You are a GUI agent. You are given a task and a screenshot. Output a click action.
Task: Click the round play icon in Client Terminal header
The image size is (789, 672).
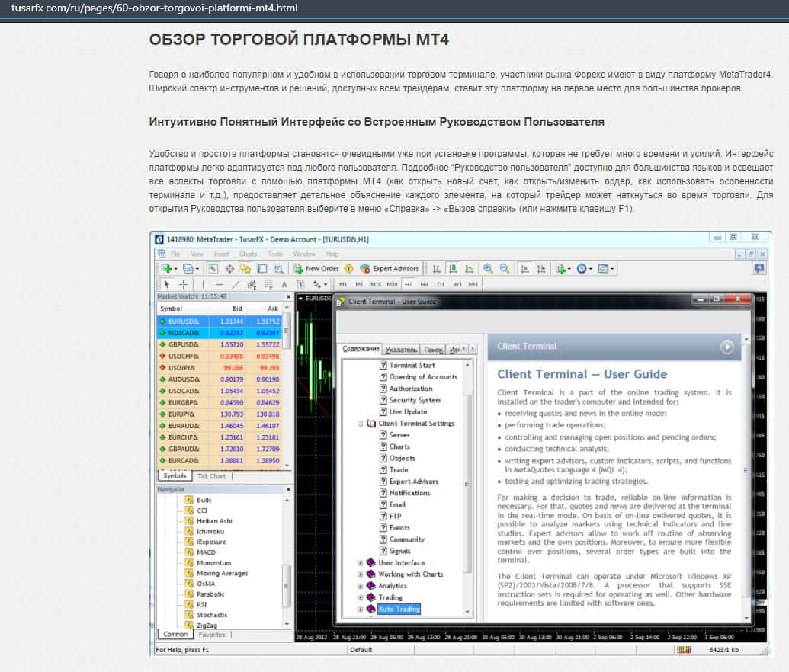tap(727, 346)
